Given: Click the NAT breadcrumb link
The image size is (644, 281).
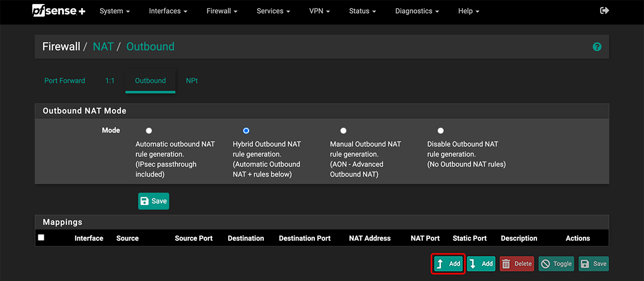Looking at the screenshot, I should click(103, 47).
